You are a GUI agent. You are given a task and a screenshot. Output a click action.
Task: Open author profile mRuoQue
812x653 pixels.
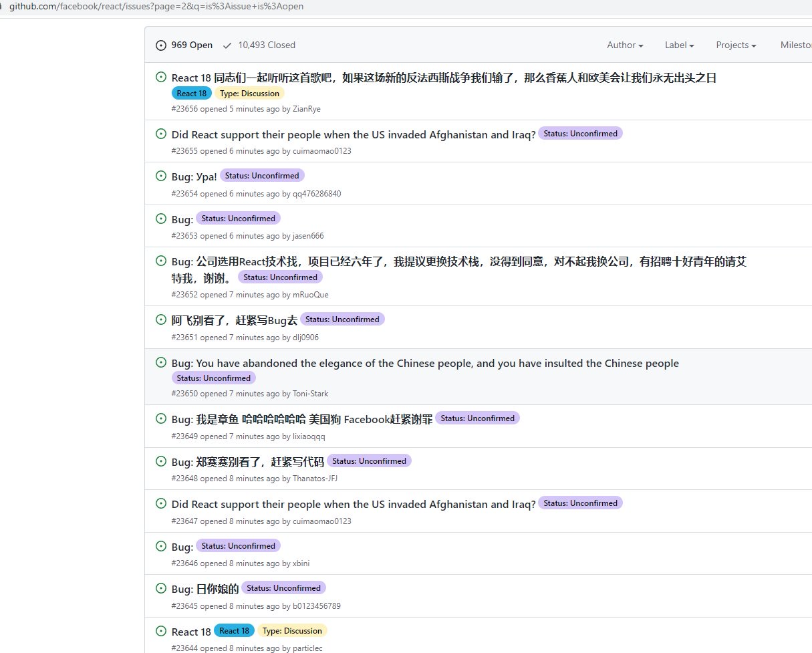[x=311, y=295]
